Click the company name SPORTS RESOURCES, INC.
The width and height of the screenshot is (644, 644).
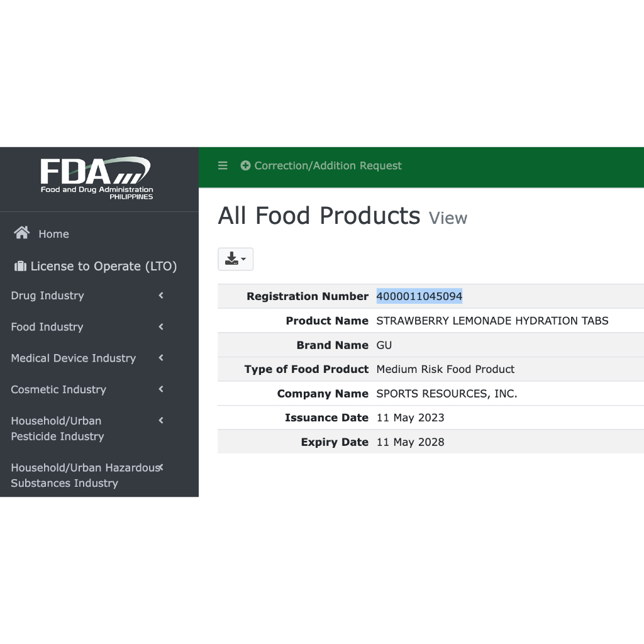pos(447,394)
